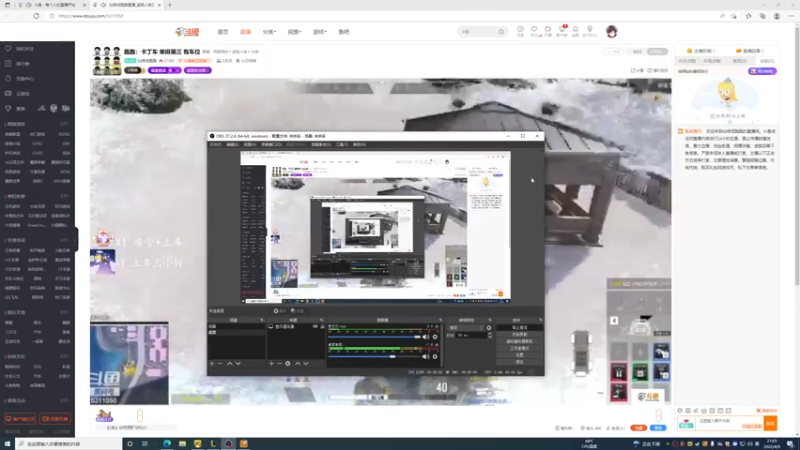
Task: Open client download icon with red badge
Action: pos(562,31)
